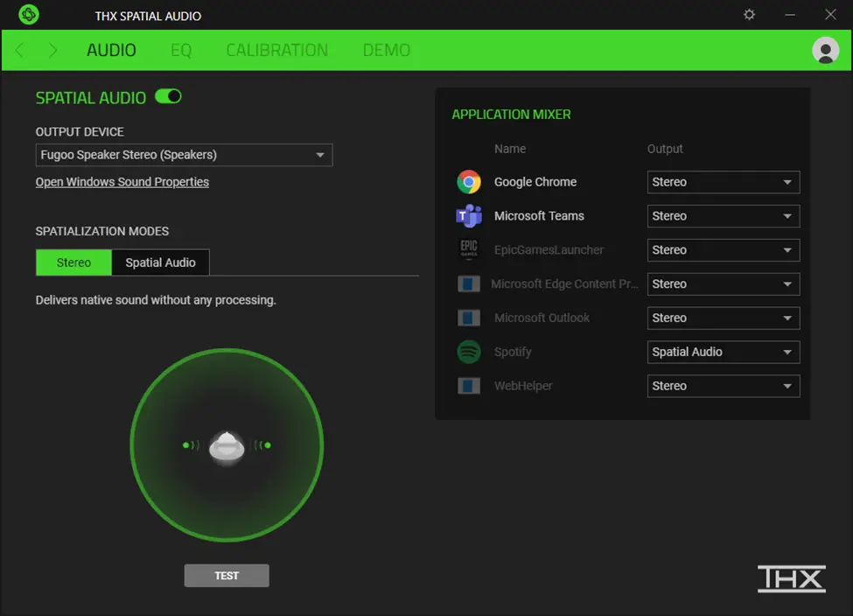
Task: Switch to the AUDIO tab
Action: (111, 50)
